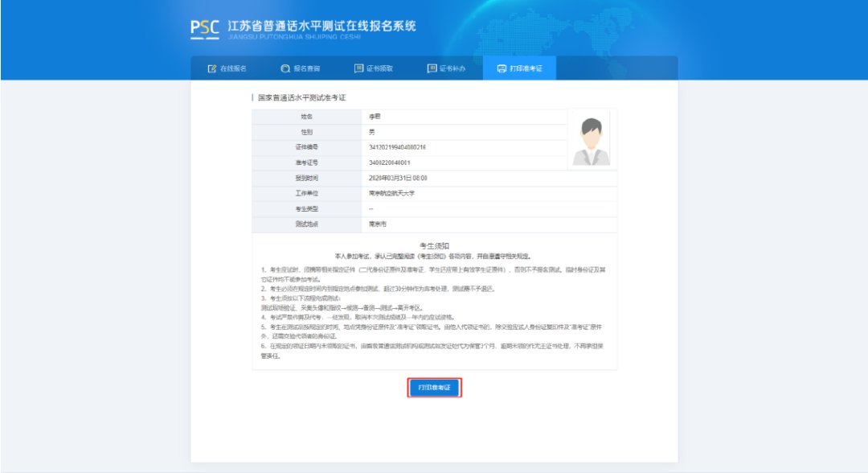Click the 国家普通话水平测试准考证 section title

click(x=301, y=97)
